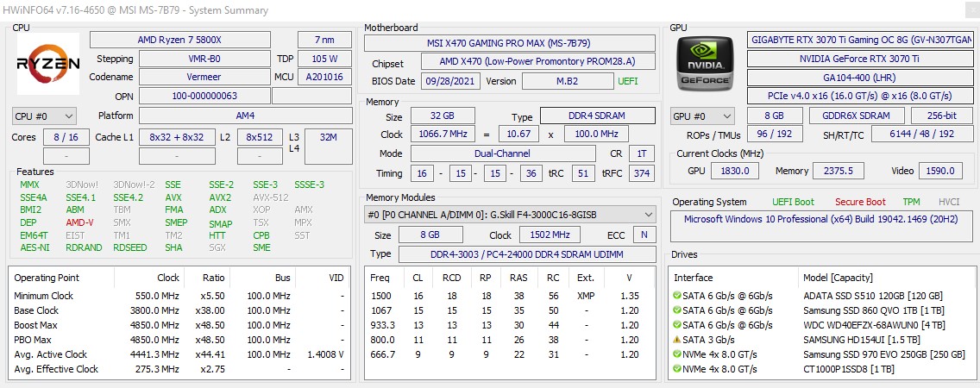Image resolution: width=980 pixels, height=388 pixels.
Task: Expand the memory module selector G.Skill F4-3000C16-8GISB
Action: point(510,215)
